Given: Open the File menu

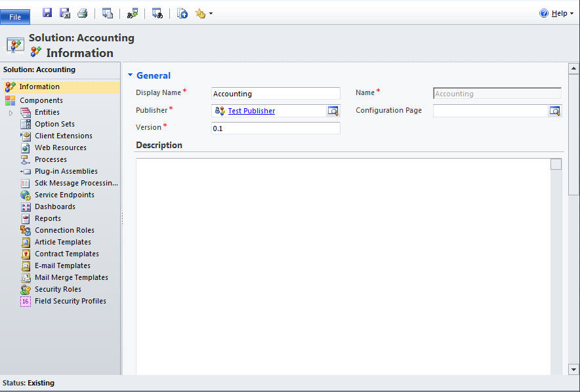Looking at the screenshot, I should pyautogui.click(x=15, y=16).
